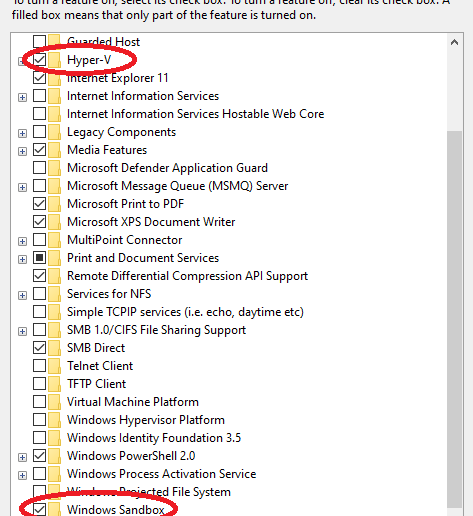Screen dimensions: 473x516
Task: Click the Services for NFS folder icon
Action: point(55,294)
